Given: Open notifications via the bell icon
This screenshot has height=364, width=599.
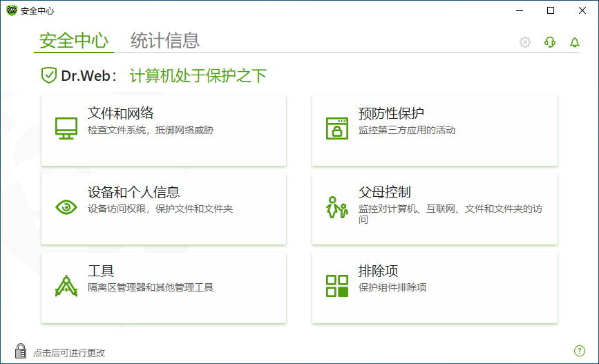Looking at the screenshot, I should [575, 42].
